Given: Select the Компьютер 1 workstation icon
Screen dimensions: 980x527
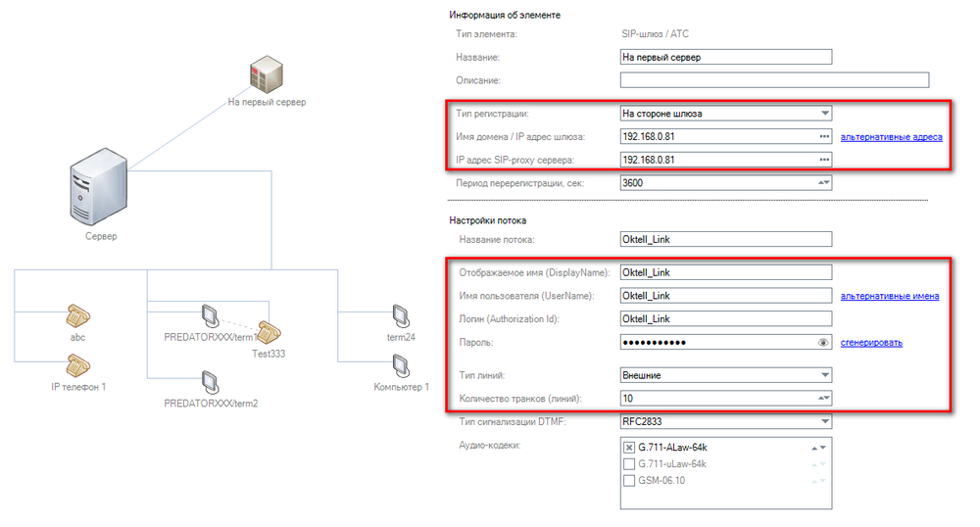Looking at the screenshot, I should click(x=400, y=366).
